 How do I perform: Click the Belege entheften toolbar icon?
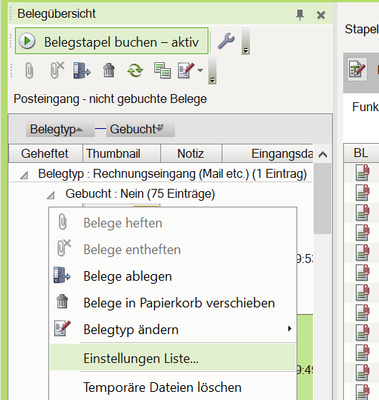[x=57, y=70]
